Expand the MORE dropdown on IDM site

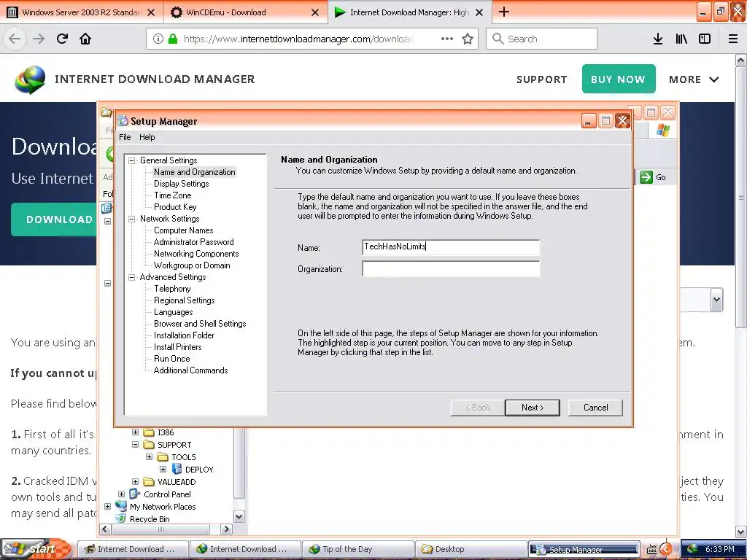pos(694,79)
